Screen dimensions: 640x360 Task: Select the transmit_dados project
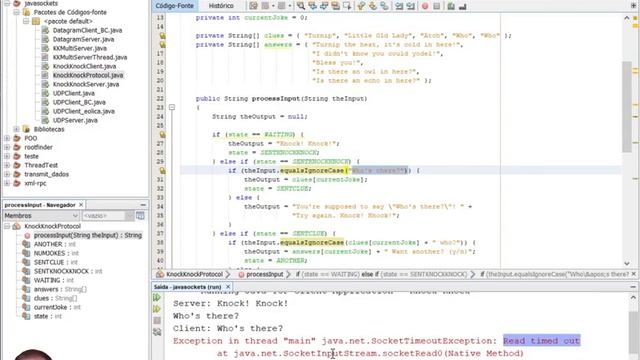47,174
